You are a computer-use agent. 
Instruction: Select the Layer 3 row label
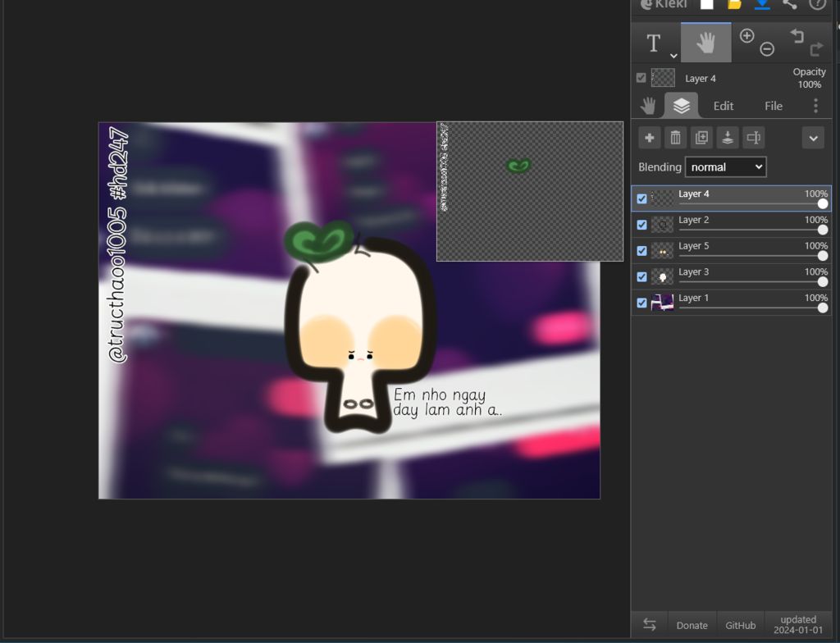pyautogui.click(x=693, y=271)
